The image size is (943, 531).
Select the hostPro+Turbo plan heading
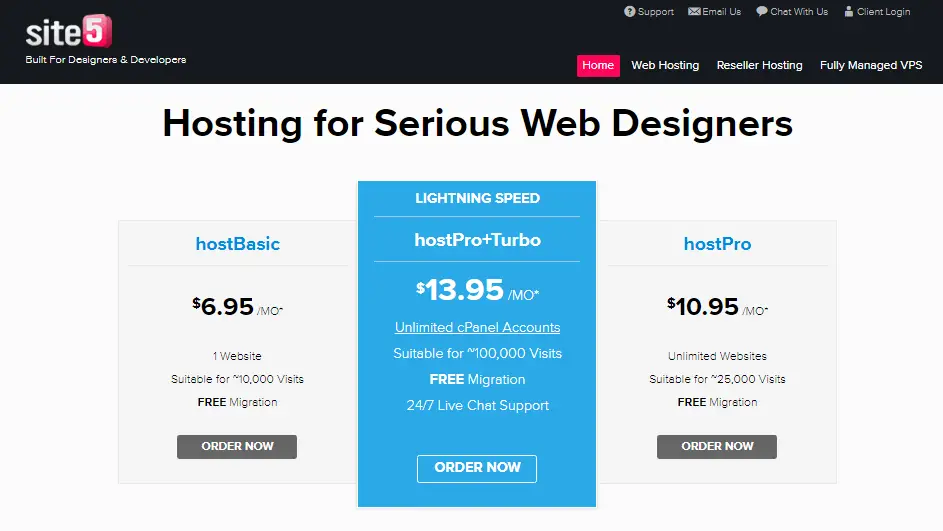(478, 240)
